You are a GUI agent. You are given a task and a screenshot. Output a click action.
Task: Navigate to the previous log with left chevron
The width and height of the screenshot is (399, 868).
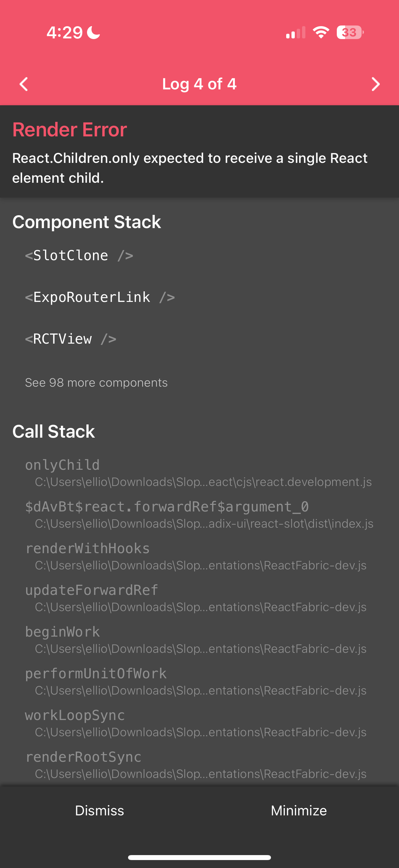[x=23, y=84]
